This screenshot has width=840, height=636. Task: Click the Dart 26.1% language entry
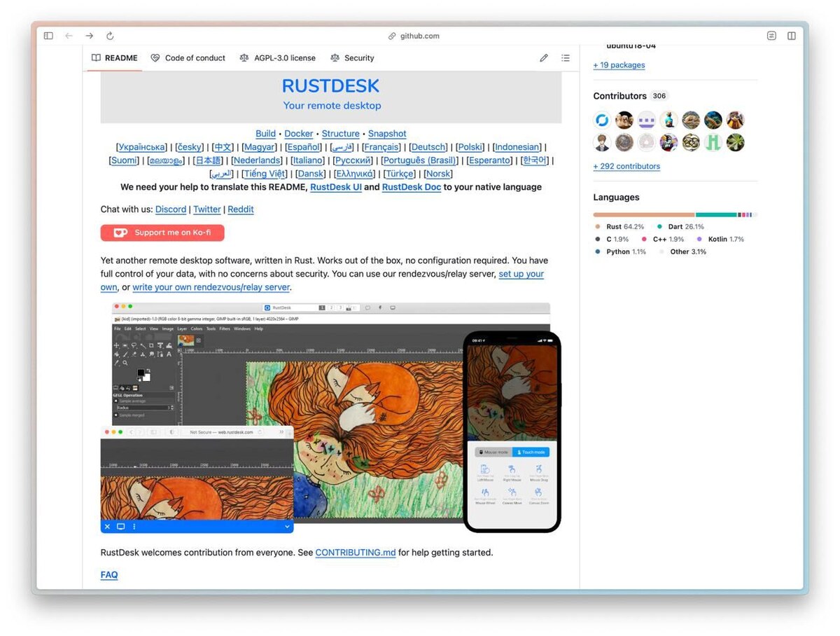click(680, 227)
